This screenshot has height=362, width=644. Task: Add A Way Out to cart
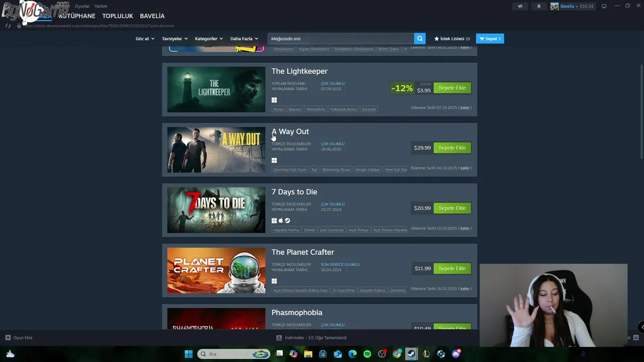452,148
